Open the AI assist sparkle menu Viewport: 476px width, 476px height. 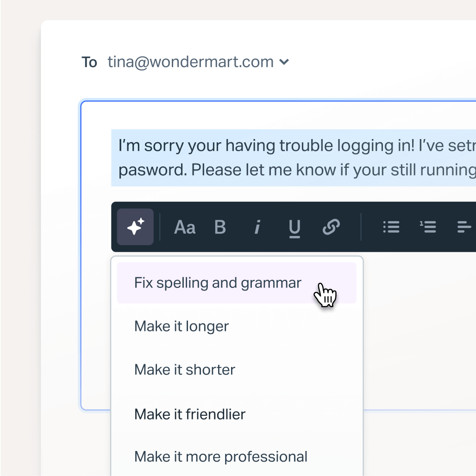(135, 227)
